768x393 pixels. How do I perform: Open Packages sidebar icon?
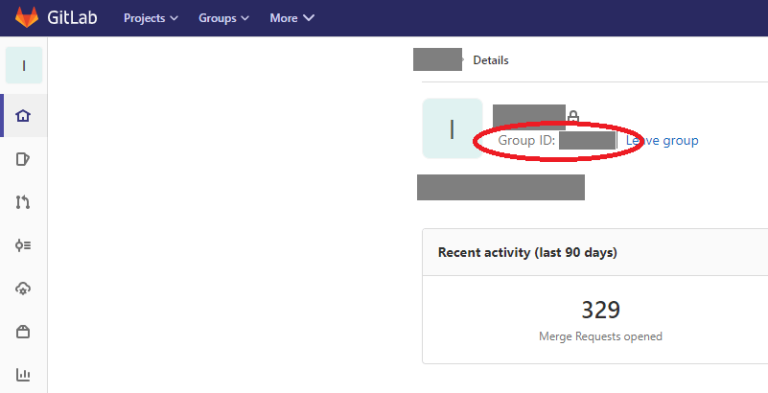[23, 332]
